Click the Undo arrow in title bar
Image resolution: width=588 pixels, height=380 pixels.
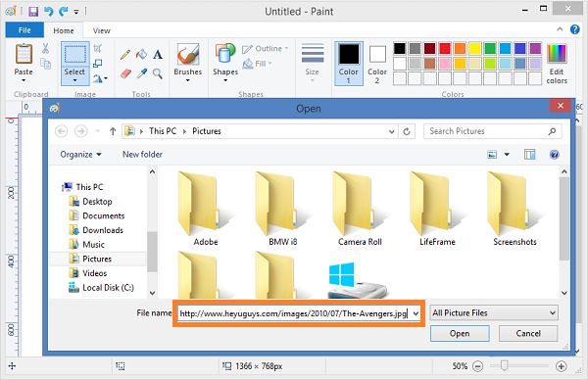[x=48, y=12]
